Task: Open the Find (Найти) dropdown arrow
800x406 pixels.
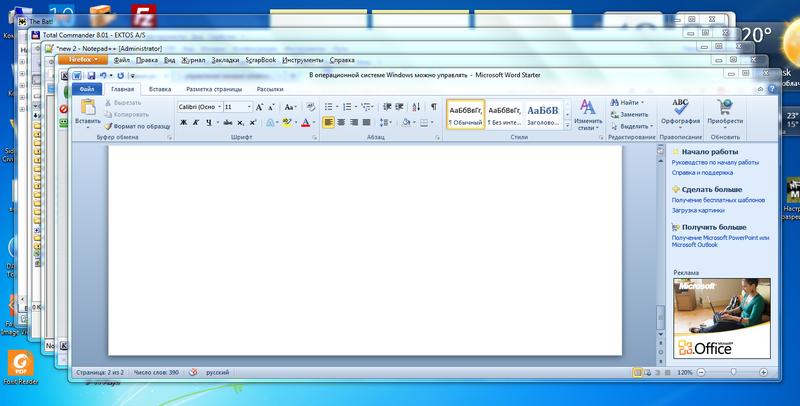Action: pos(642,103)
